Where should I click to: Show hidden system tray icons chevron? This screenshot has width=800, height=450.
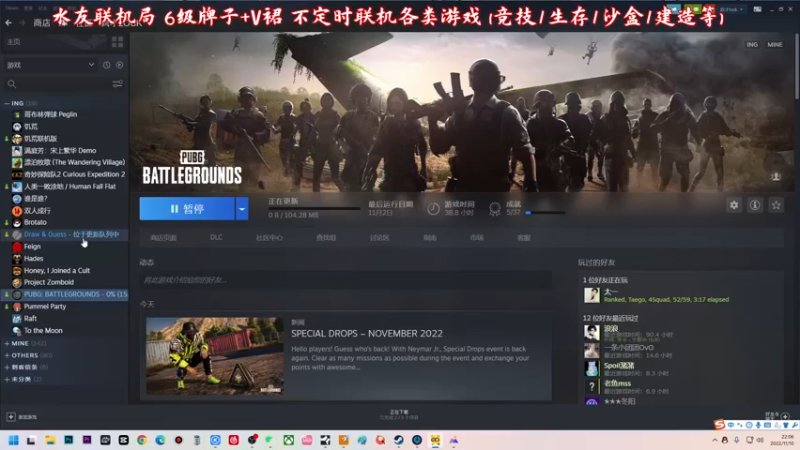coord(715,440)
